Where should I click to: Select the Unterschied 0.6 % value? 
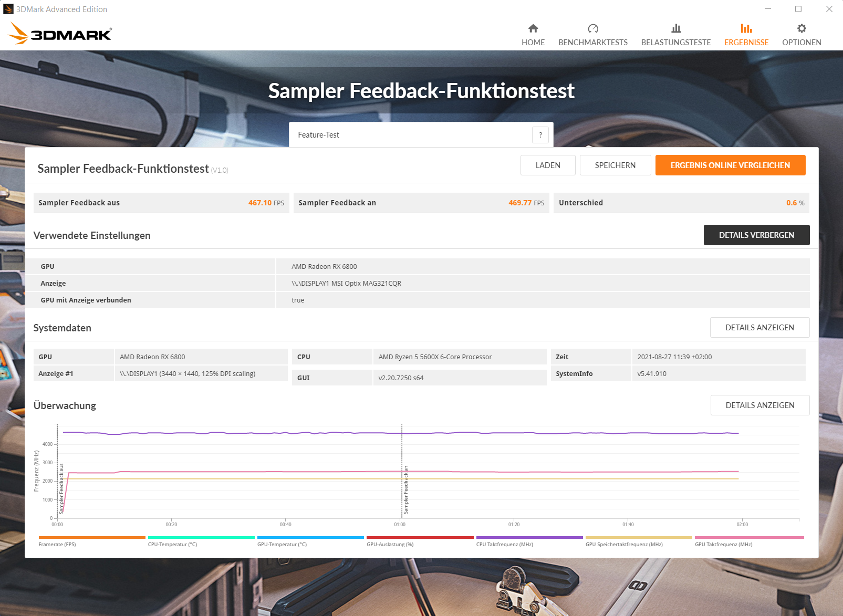pos(795,203)
